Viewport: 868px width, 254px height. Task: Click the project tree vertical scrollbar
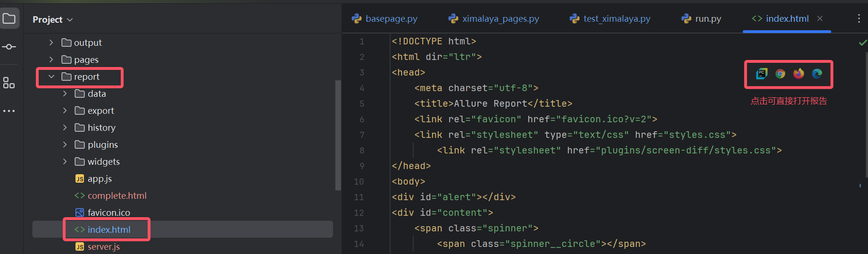pos(338,135)
